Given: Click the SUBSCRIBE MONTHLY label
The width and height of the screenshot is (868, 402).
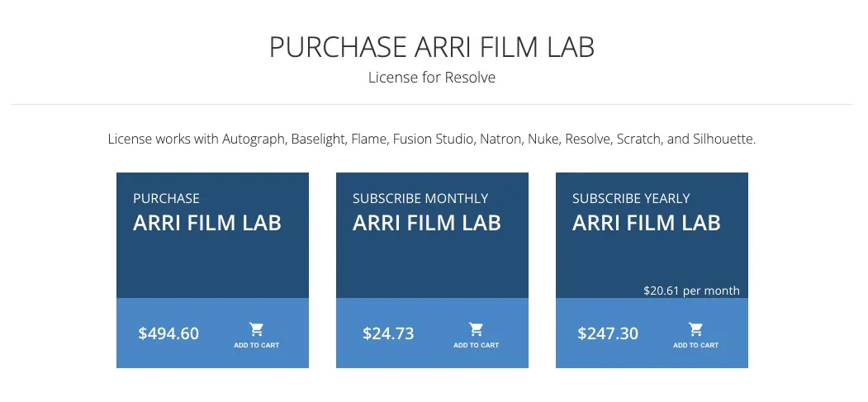Looking at the screenshot, I should tap(420, 198).
